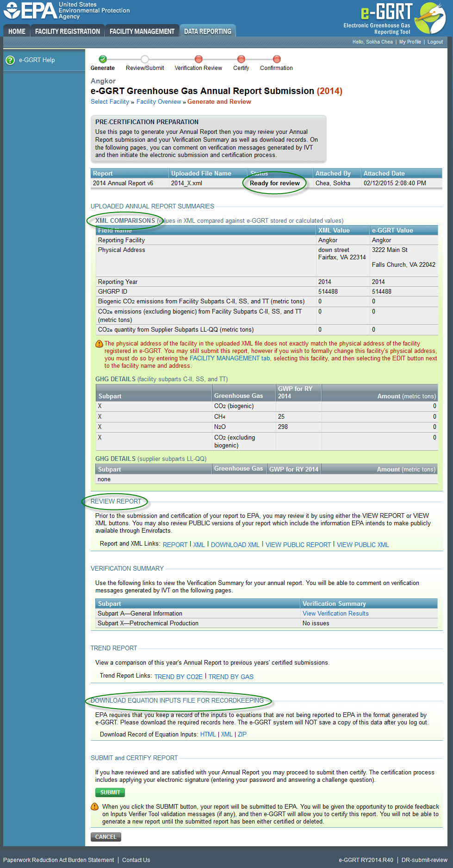Click the XML COMPARISONS heading
This screenshot has height=868, width=453.
coord(125,220)
